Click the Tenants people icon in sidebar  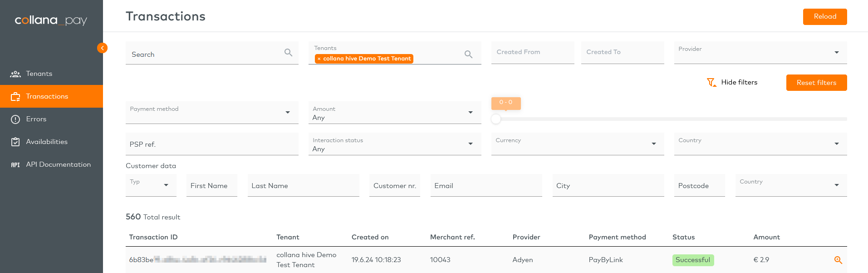tap(15, 74)
